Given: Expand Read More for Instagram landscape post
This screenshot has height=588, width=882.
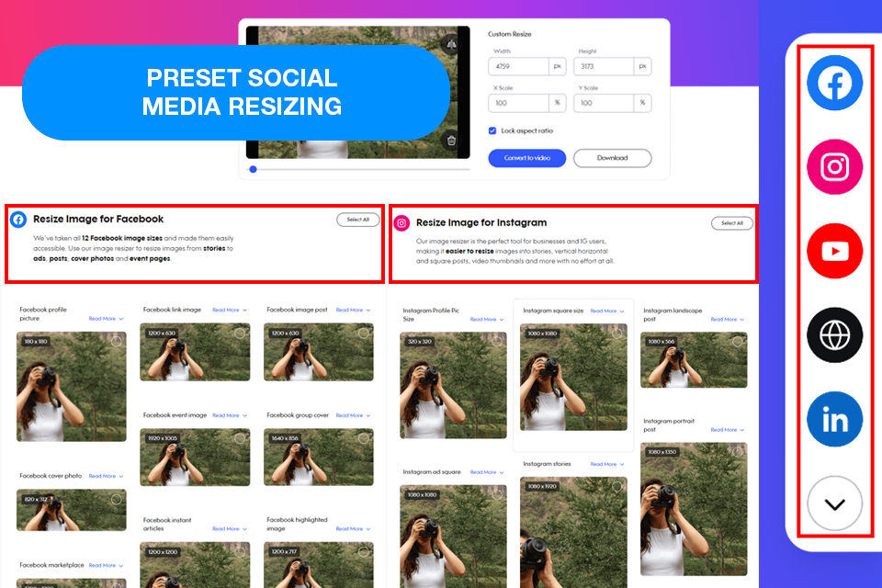Looking at the screenshot, I should tap(728, 319).
